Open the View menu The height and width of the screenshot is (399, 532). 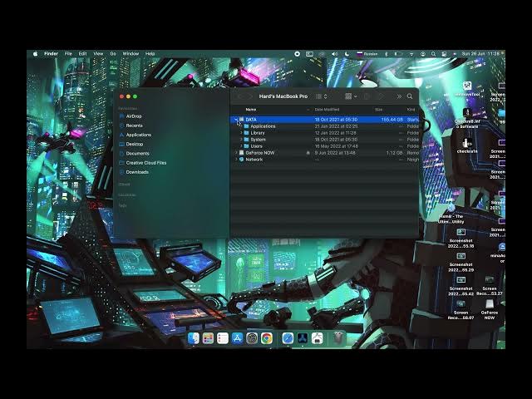(x=98, y=53)
